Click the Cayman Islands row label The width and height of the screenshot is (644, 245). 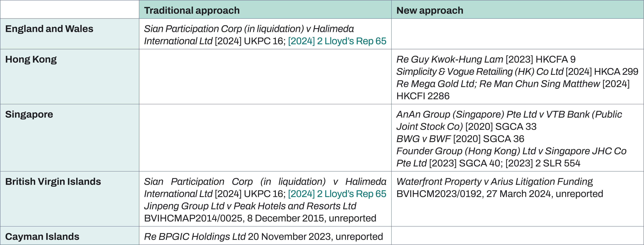click(42, 237)
